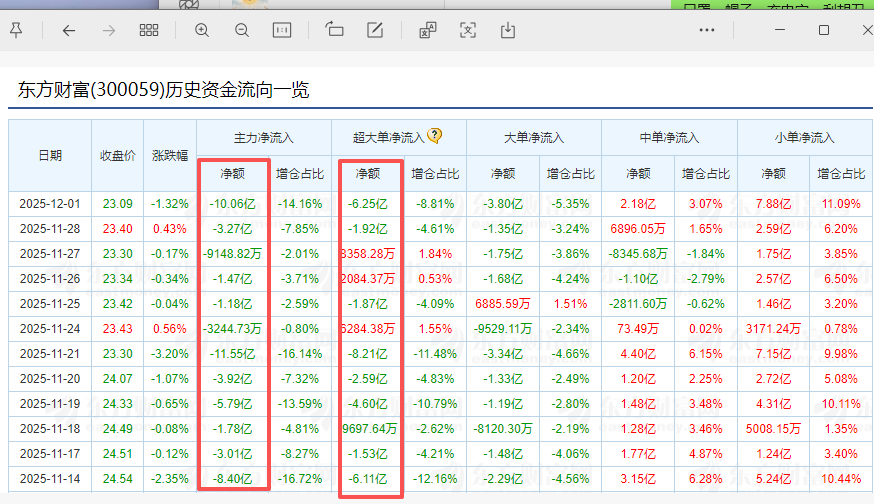Select the date cell 2025-11-19
Viewport: 874px width, 504px height.
pyautogui.click(x=50, y=404)
